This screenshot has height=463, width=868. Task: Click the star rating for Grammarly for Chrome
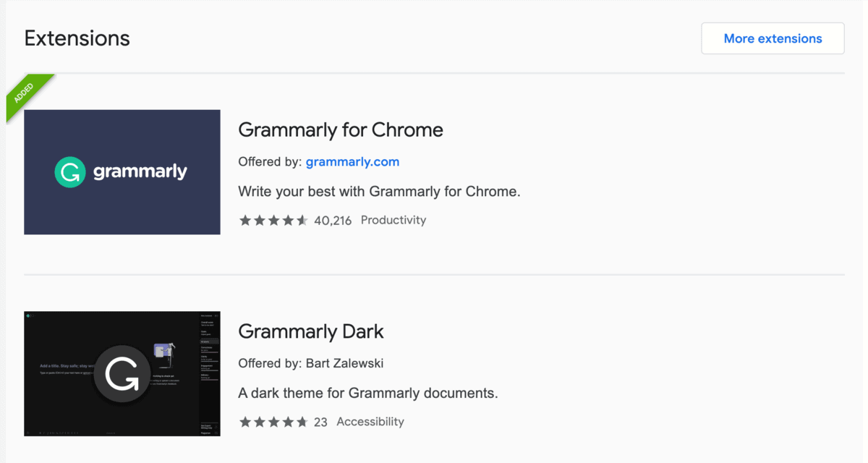coord(273,220)
